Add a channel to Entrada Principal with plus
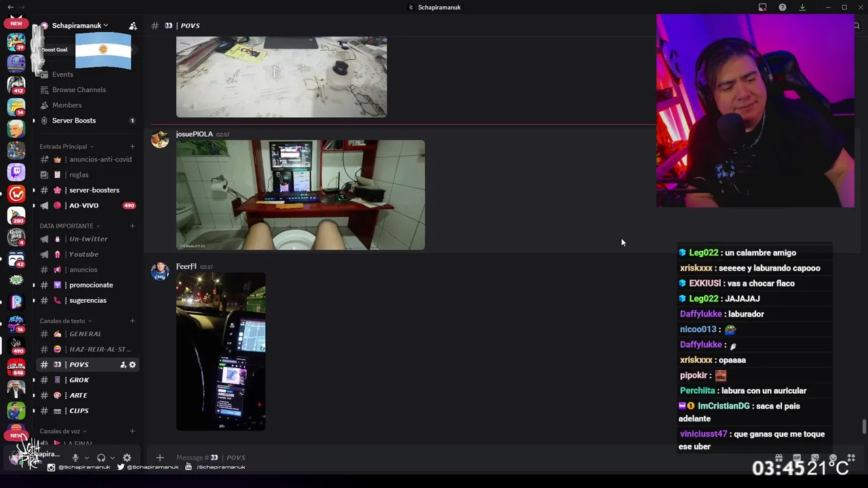 pyautogui.click(x=132, y=146)
